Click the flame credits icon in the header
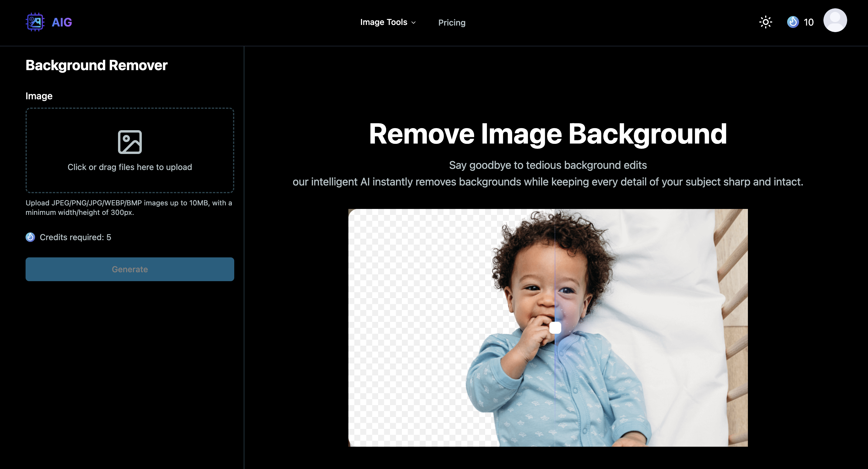Image resolution: width=868 pixels, height=469 pixels. click(x=793, y=22)
